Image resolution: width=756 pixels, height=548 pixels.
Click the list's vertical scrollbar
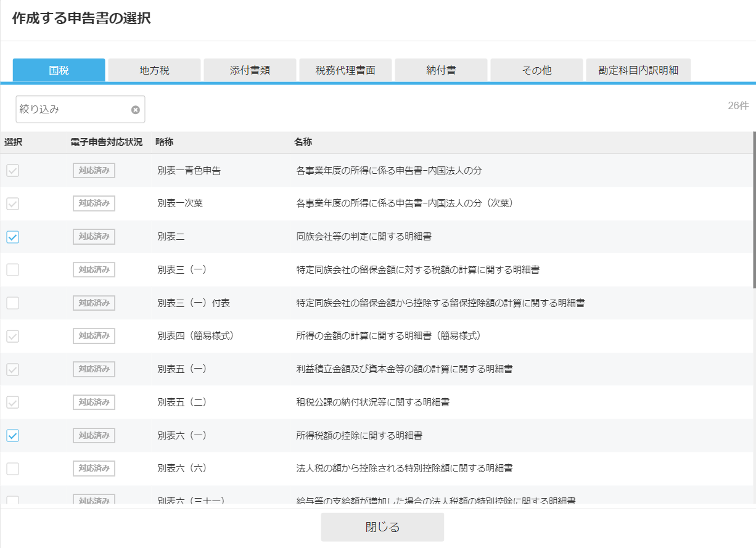754,210
